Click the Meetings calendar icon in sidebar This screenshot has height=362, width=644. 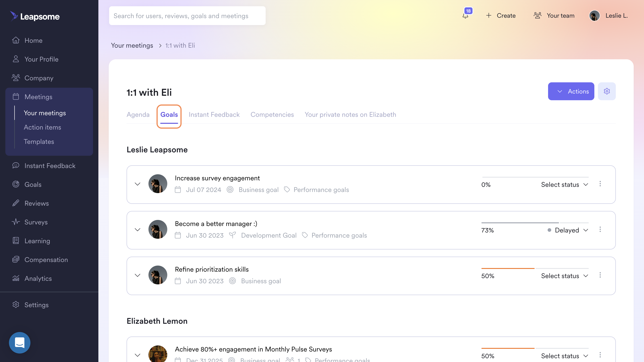pos(16,97)
